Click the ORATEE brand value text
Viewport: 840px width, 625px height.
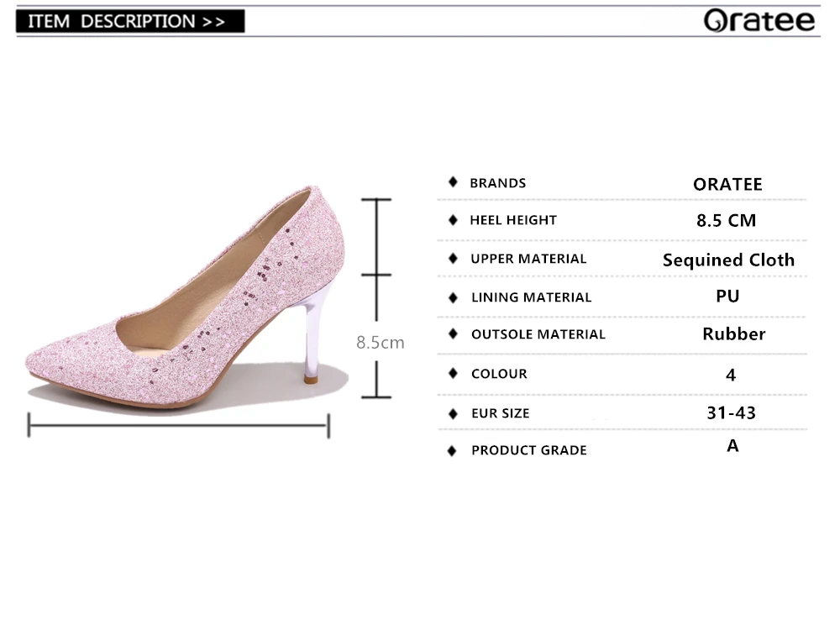[x=727, y=184]
